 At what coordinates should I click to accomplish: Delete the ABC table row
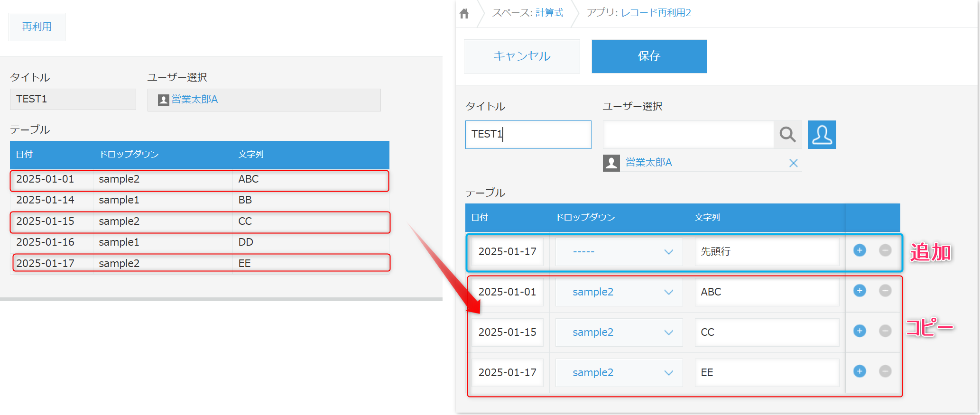(885, 291)
